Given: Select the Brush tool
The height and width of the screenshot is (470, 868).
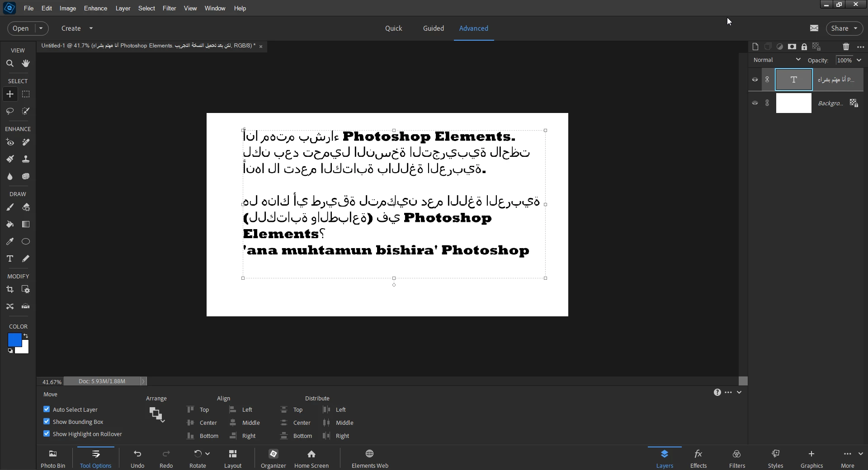Looking at the screenshot, I should (x=10, y=207).
